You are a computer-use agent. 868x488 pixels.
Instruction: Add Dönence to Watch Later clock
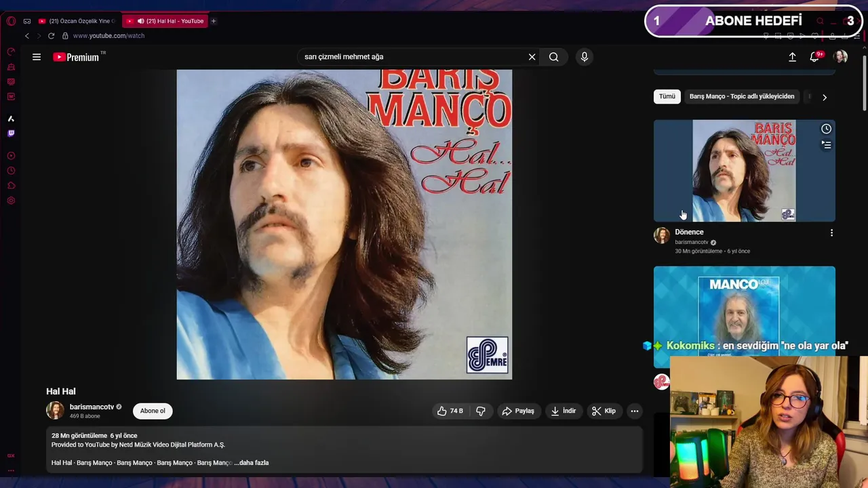coord(826,129)
